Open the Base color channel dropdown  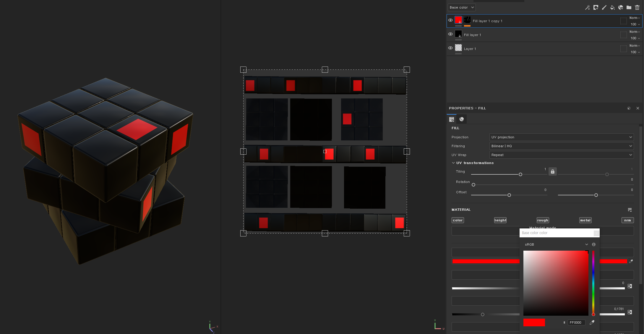461,7
